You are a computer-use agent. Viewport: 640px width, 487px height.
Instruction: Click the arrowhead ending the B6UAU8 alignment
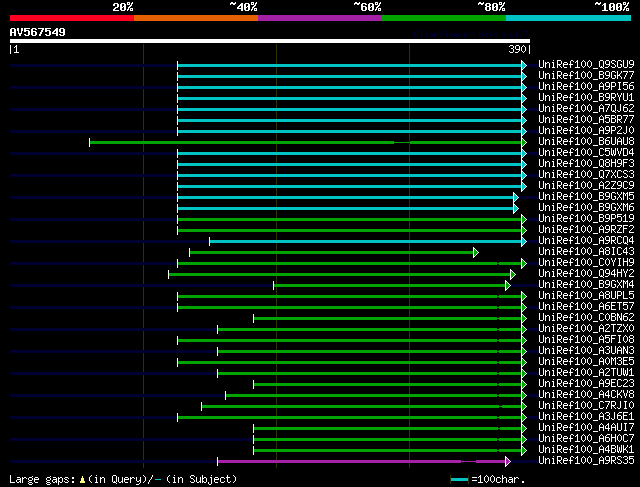pos(524,142)
